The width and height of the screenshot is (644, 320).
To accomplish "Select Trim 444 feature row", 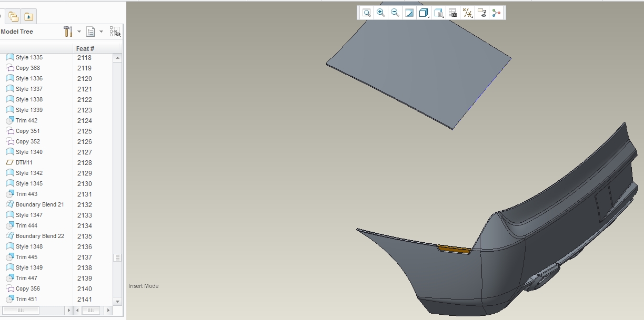I will (x=26, y=225).
